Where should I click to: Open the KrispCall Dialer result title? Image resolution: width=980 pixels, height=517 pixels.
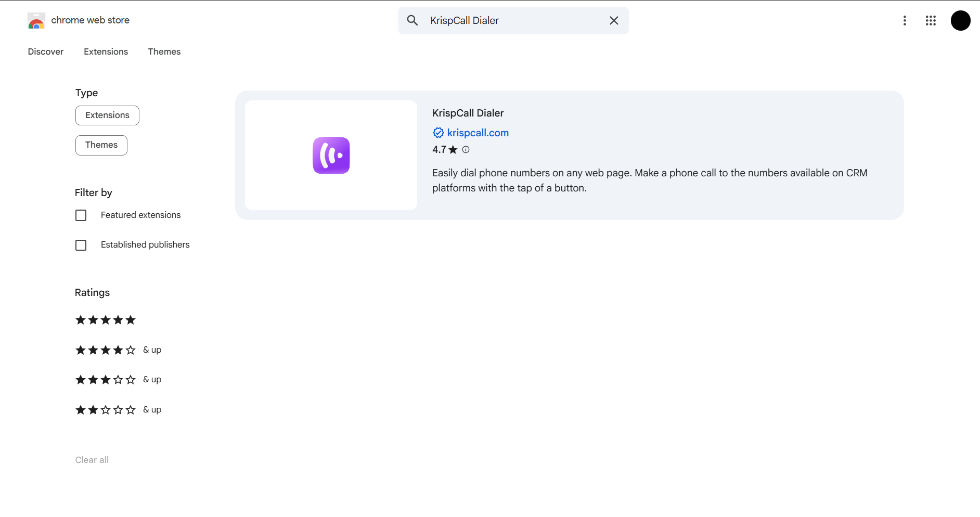click(468, 113)
